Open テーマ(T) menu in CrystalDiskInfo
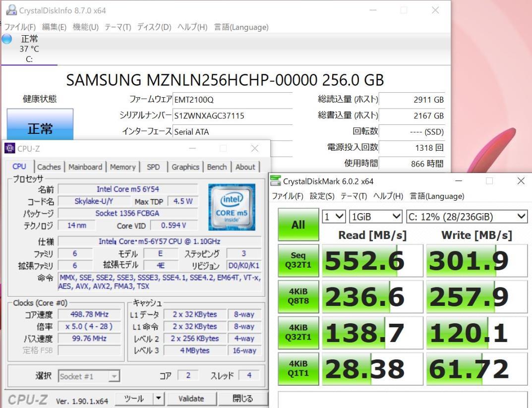The image size is (532, 408). pos(118,27)
